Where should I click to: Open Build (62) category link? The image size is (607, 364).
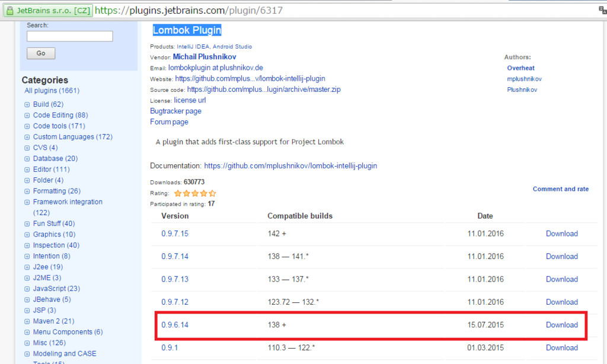coord(48,104)
